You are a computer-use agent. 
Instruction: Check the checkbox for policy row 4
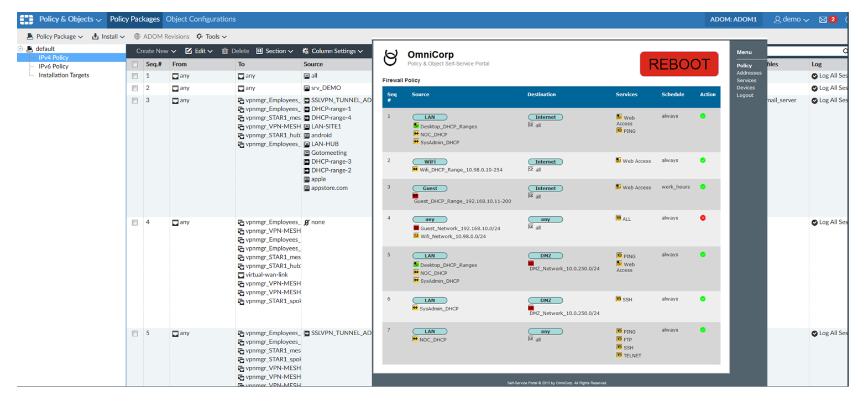(134, 223)
